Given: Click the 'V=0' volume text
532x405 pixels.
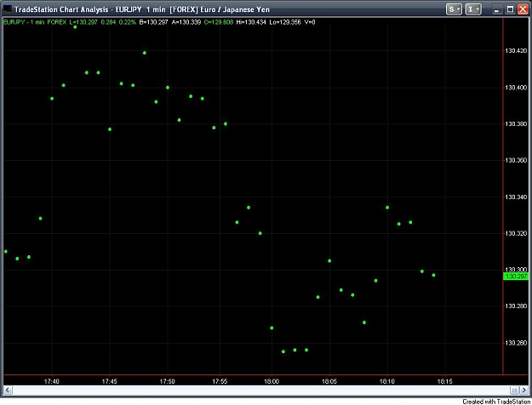Looking at the screenshot, I should 310,22.
